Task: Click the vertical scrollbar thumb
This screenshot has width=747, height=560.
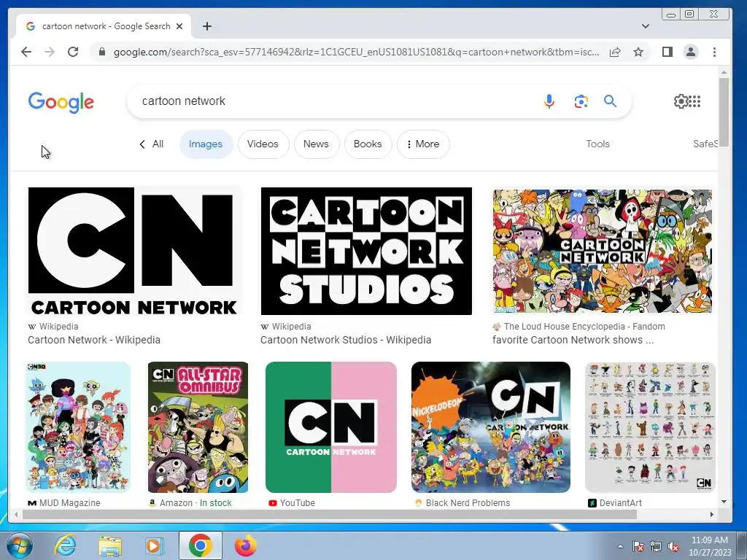Action: [724, 112]
